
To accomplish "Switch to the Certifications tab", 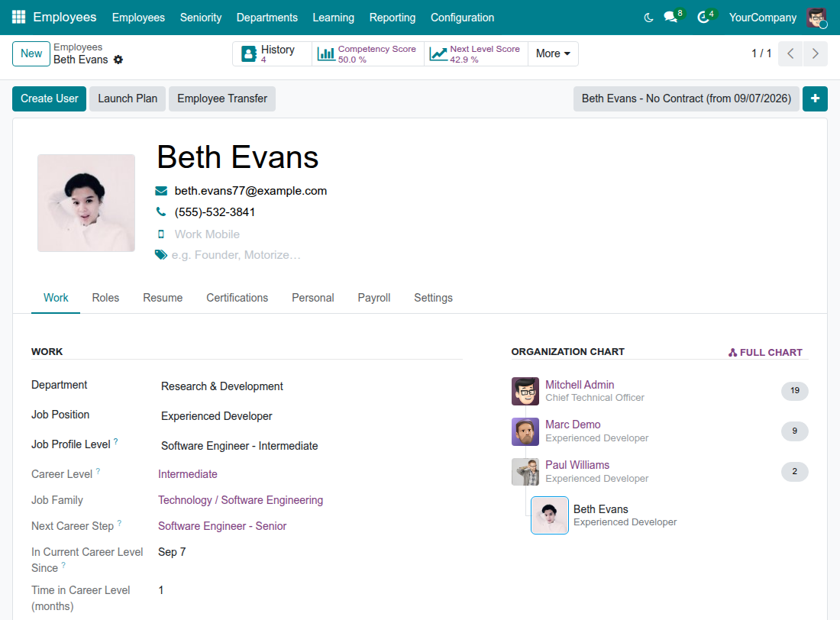I will (x=237, y=298).
